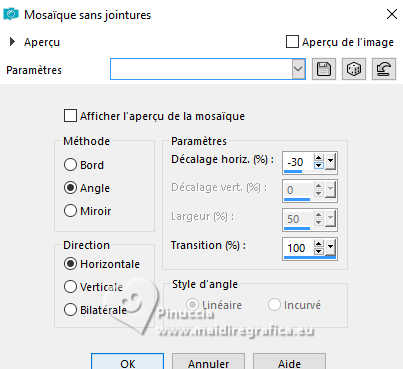The height and width of the screenshot is (369, 403).
Task: Open the Décalage horiz. slider popup arrow
Action: [330, 161]
